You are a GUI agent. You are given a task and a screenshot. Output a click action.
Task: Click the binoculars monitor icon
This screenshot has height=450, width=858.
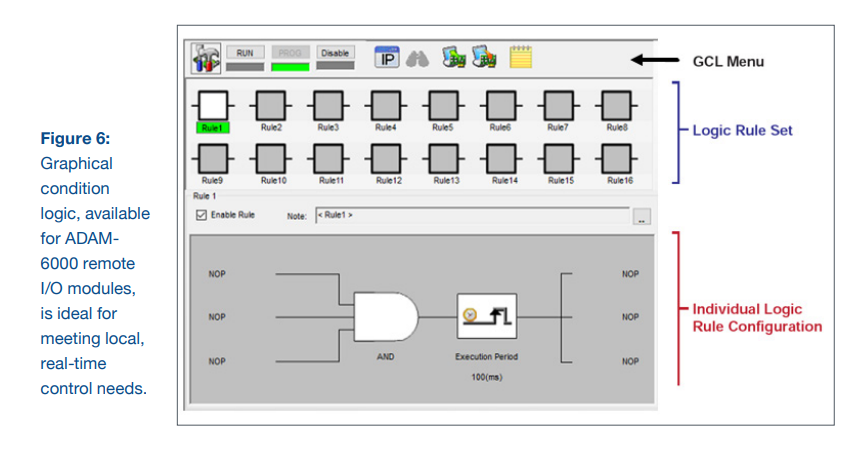[x=418, y=59]
